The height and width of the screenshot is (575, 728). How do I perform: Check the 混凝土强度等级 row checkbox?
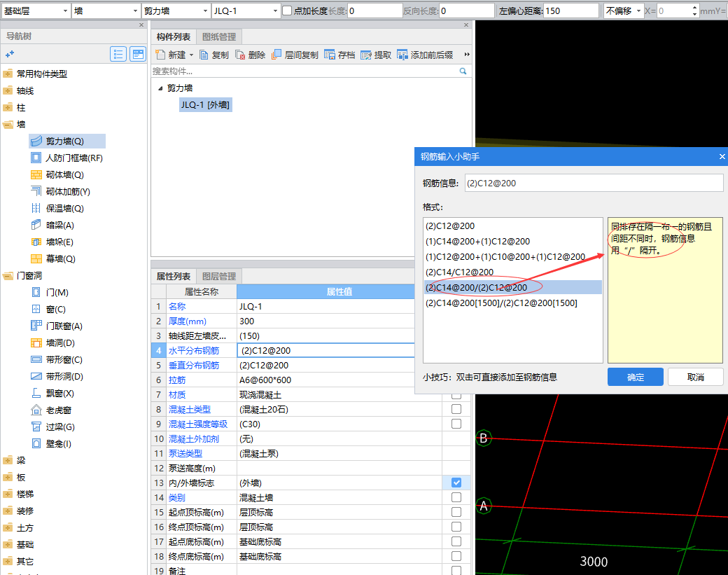pyautogui.click(x=456, y=424)
